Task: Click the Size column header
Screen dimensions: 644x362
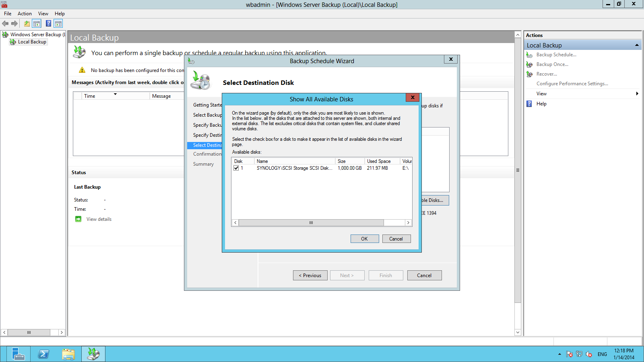Action: [350, 161]
